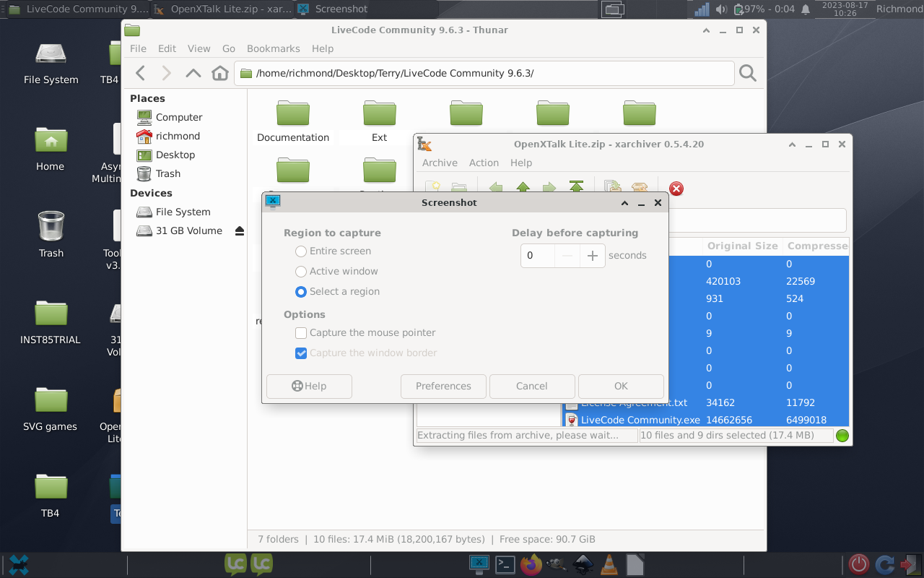Choose Select a region option
The width and height of the screenshot is (924, 578).
(x=337, y=292)
